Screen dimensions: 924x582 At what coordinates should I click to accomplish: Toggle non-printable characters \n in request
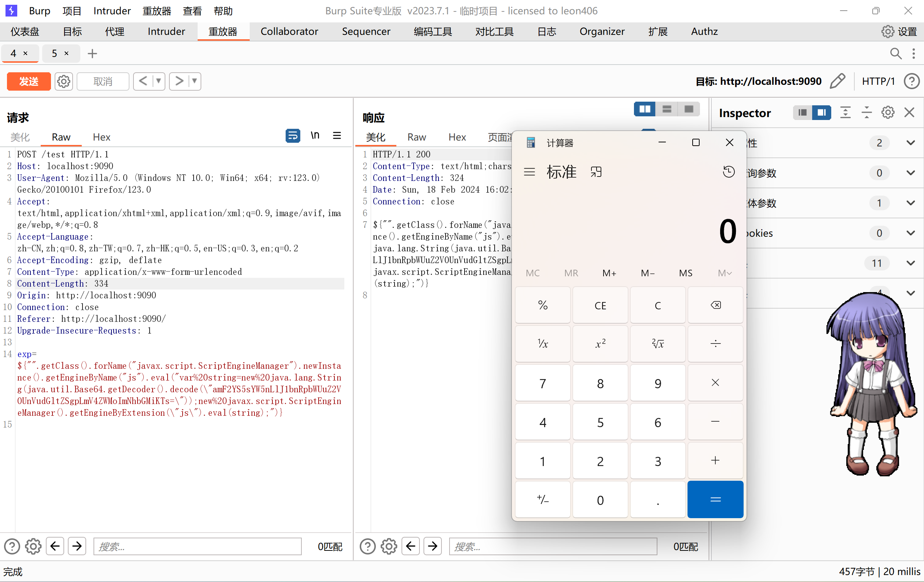click(315, 135)
